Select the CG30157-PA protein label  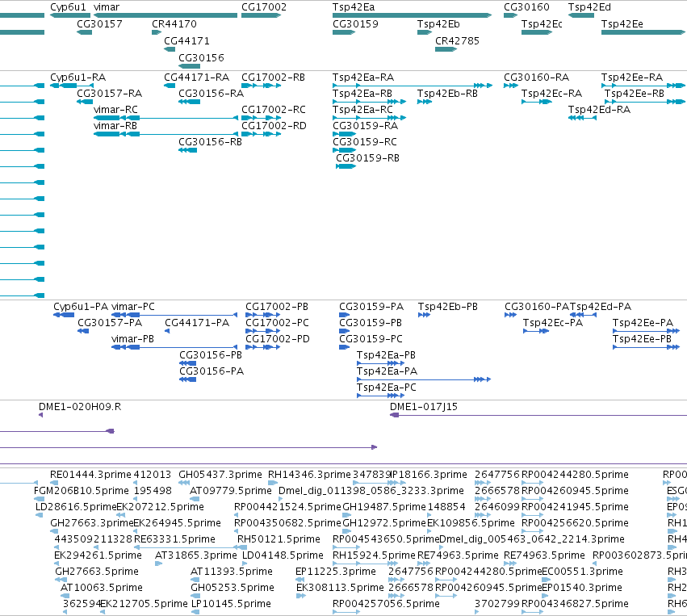click(x=110, y=323)
